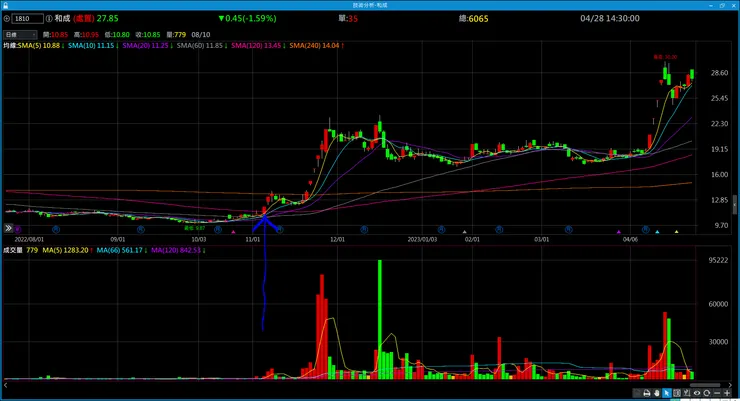Click the price change ▼0.45(-1.59%)
Viewport: 740px width, 401px height.
coord(247,19)
